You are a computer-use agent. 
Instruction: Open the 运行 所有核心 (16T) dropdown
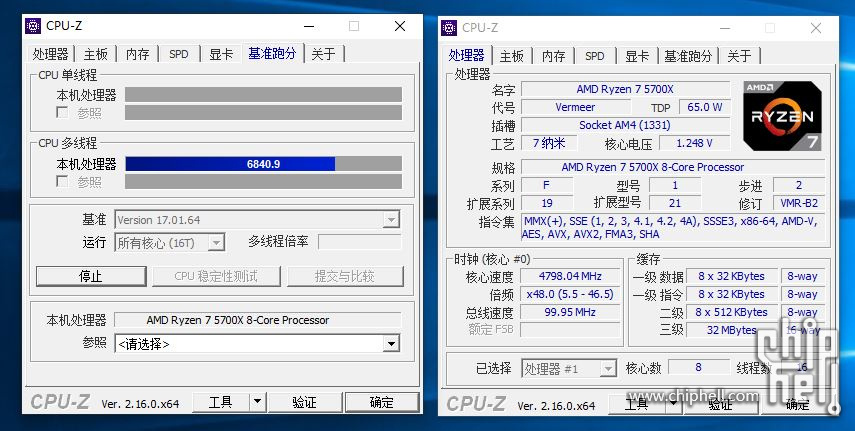tap(216, 243)
